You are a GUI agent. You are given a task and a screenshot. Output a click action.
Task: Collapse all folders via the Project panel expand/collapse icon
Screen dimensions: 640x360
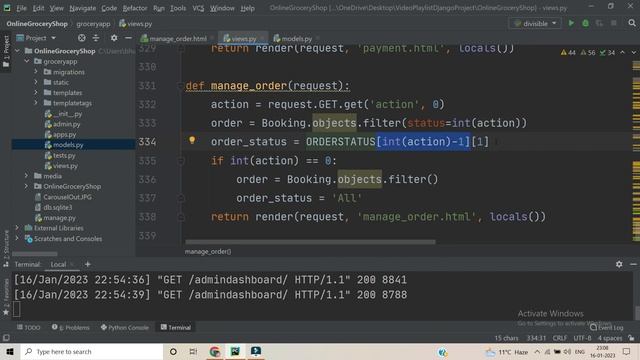coord(96,38)
